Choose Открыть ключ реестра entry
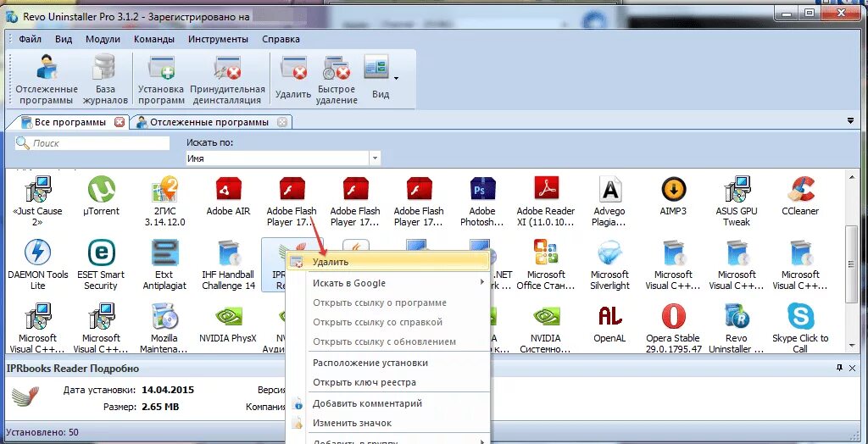Image resolution: width=868 pixels, height=444 pixels. click(388, 382)
